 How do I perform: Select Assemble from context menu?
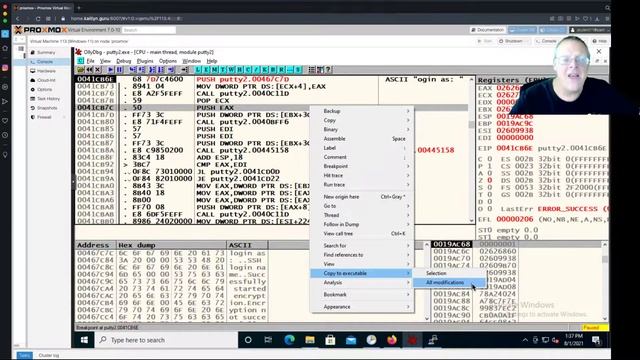(x=362, y=139)
